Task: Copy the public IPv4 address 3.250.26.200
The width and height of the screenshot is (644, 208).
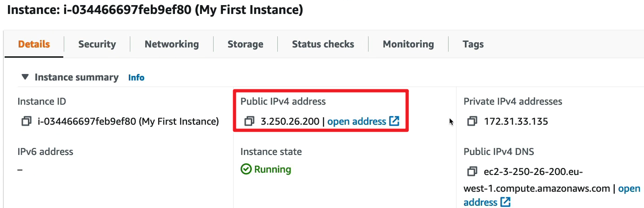Action: coord(249,121)
